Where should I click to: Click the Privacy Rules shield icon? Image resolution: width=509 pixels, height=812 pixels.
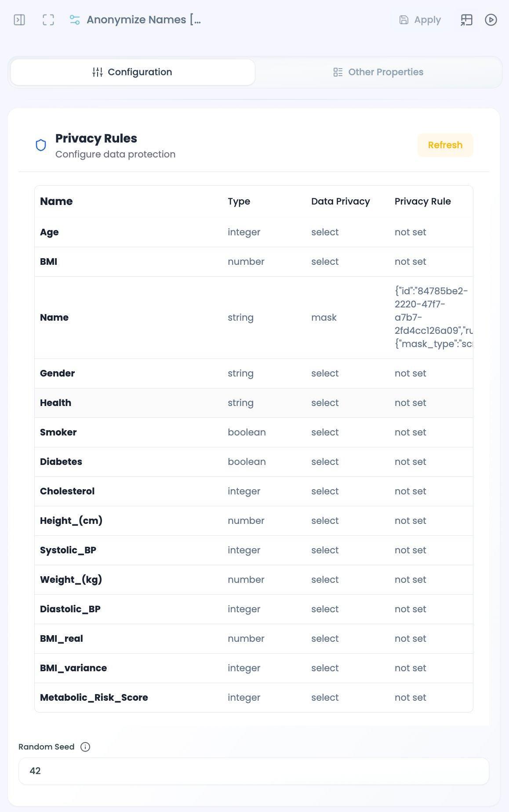pyautogui.click(x=41, y=145)
